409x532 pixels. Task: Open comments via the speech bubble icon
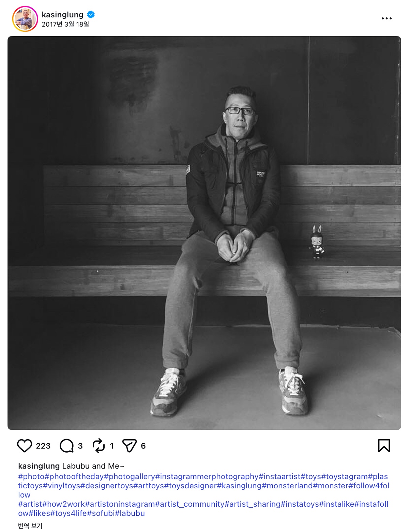[x=66, y=446]
